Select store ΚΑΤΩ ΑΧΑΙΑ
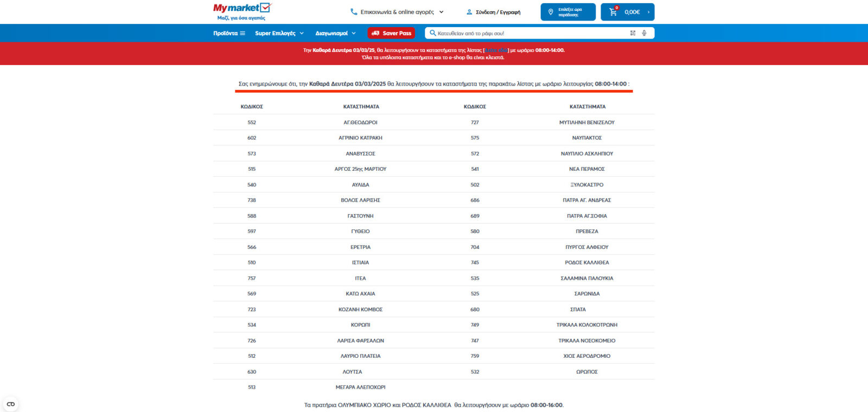Screen dimensions: 868x412 360,294
